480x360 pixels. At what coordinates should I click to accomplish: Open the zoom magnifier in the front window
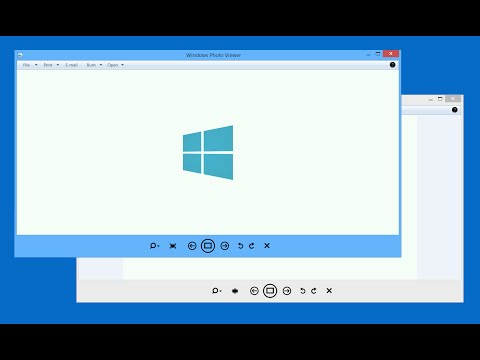(154, 246)
